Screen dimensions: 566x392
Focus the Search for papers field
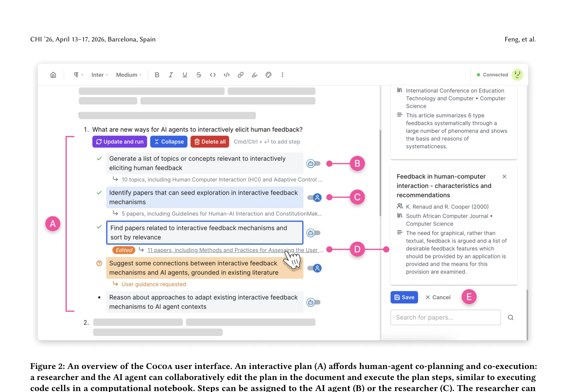pyautogui.click(x=446, y=317)
